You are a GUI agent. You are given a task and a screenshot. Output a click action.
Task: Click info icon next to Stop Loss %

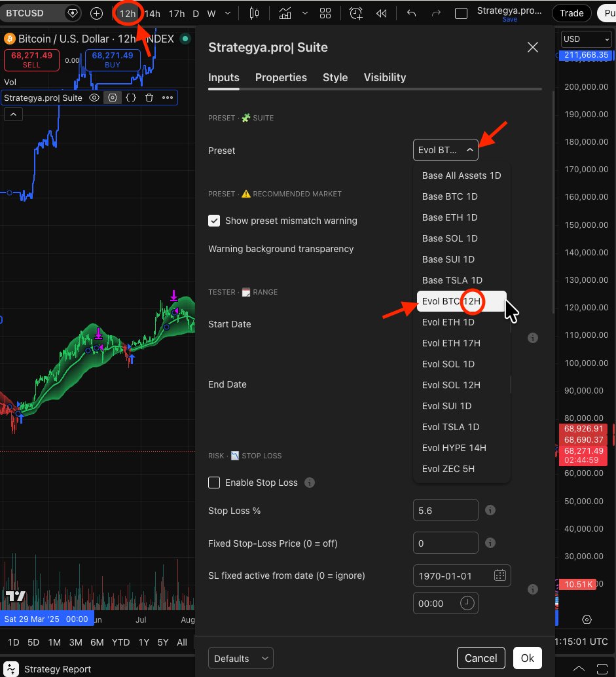coord(490,510)
